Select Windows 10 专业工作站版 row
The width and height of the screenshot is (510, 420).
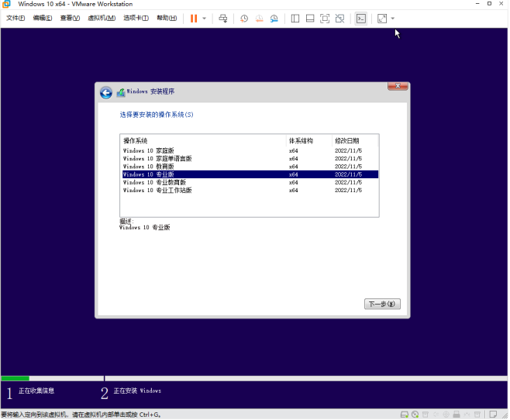[x=250, y=190]
